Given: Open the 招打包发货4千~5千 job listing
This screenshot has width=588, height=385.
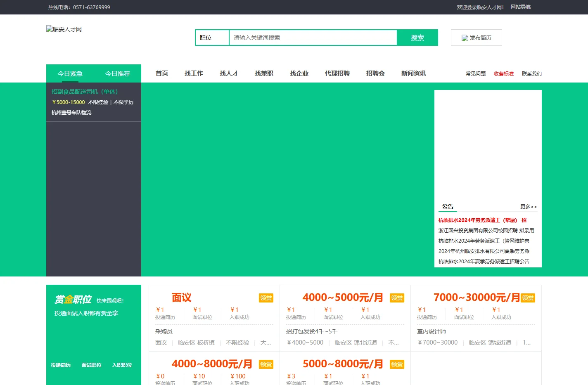Looking at the screenshot, I should 312,331.
